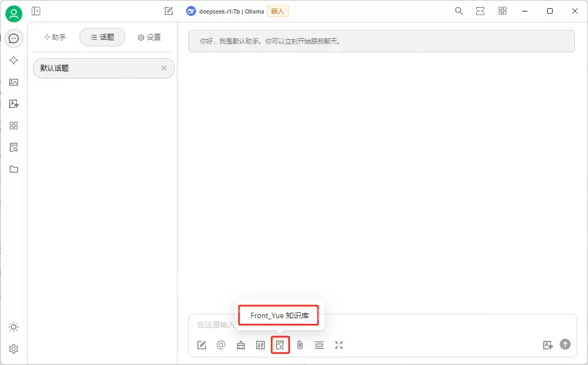Open the Agents sparkle icon in sidebar

pyautogui.click(x=14, y=60)
